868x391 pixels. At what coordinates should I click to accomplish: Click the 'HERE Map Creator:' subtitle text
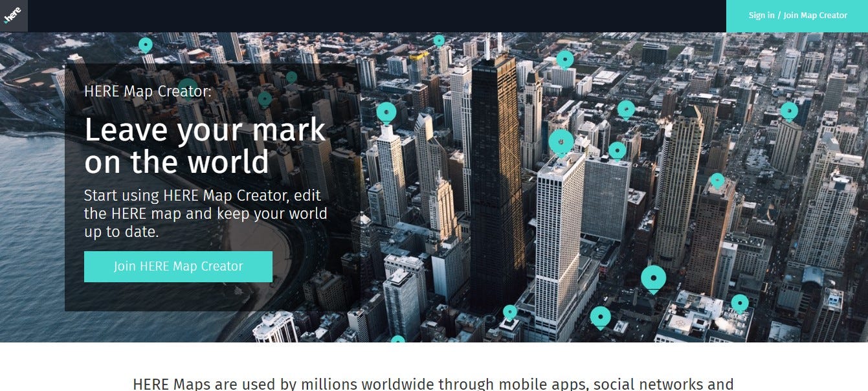point(148,91)
